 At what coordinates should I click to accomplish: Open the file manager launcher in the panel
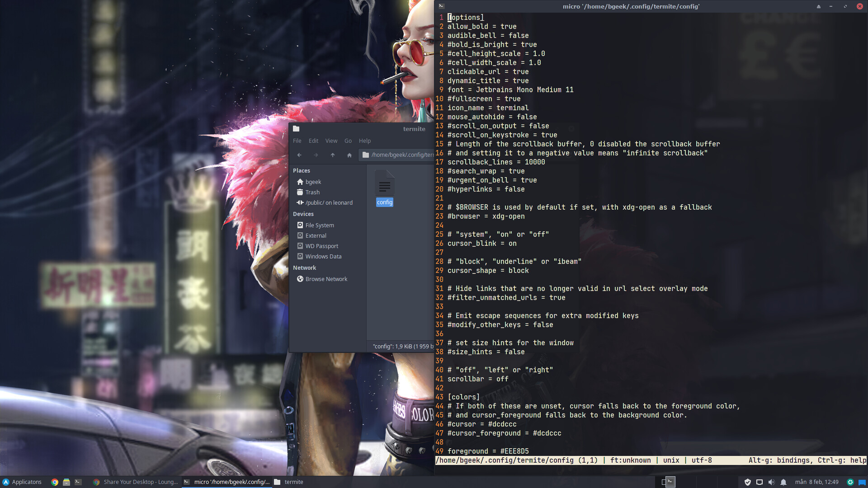pyautogui.click(x=66, y=482)
